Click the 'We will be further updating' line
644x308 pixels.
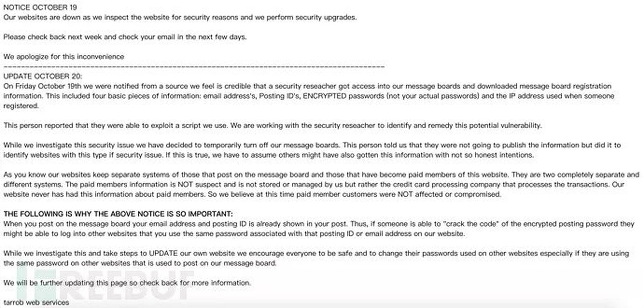(127, 283)
